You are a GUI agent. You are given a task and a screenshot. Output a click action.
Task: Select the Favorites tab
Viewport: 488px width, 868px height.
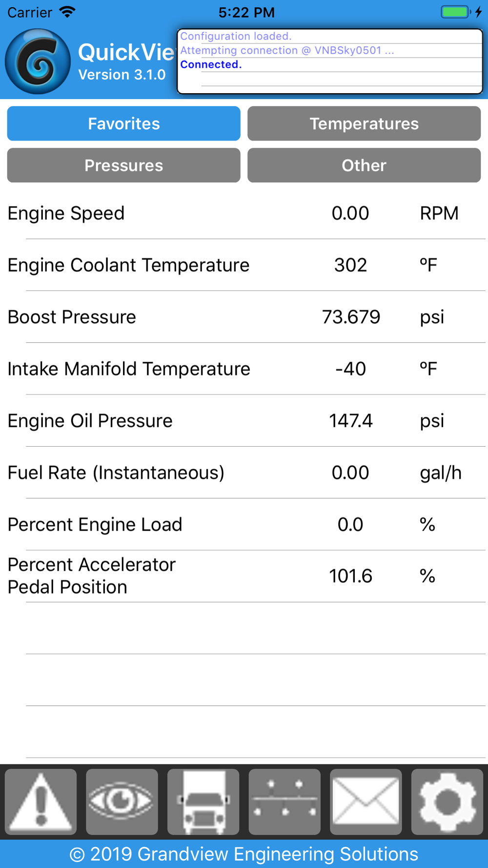123,124
